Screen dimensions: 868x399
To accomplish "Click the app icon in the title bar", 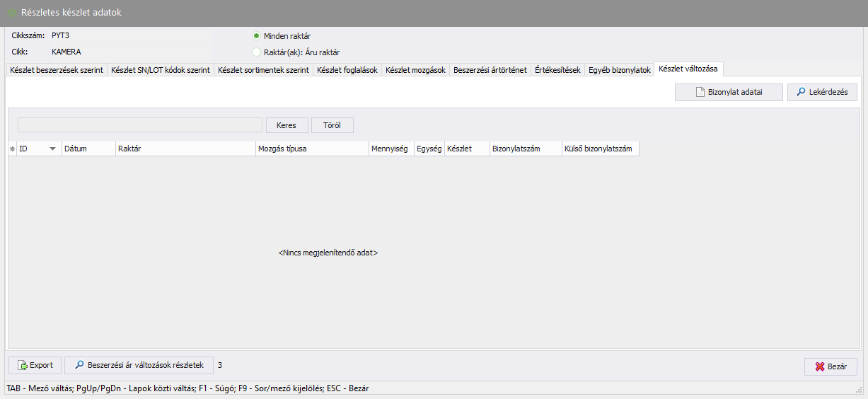I will pos(12,13).
